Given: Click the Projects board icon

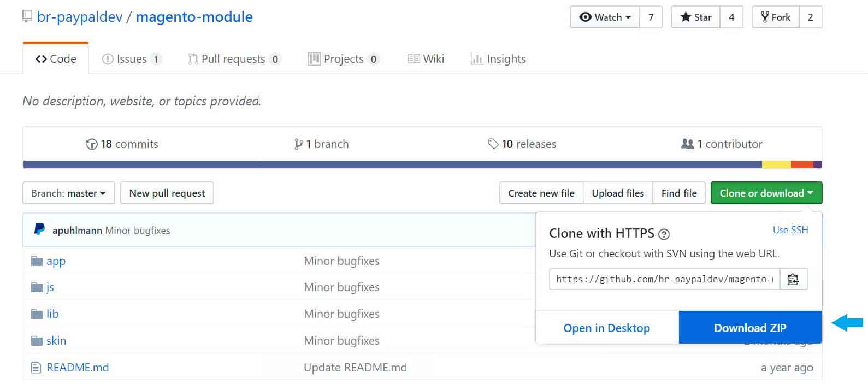Looking at the screenshot, I should [x=314, y=59].
